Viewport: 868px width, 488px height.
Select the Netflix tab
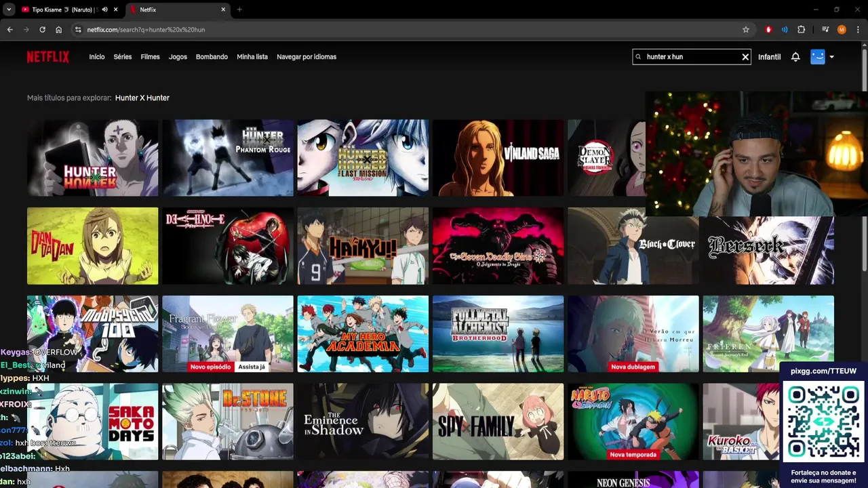(x=178, y=9)
